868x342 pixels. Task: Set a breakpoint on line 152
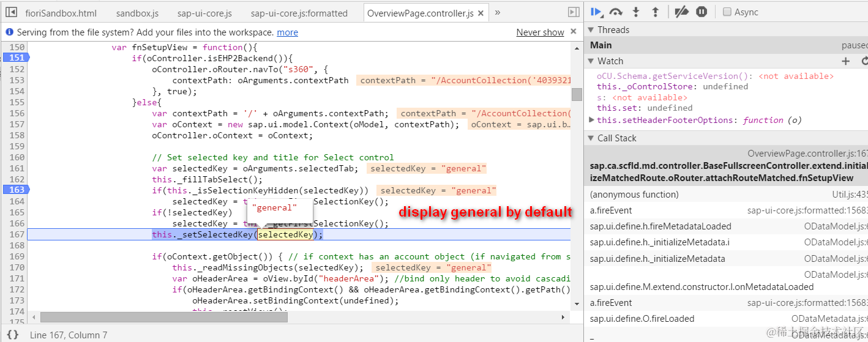coord(17,69)
